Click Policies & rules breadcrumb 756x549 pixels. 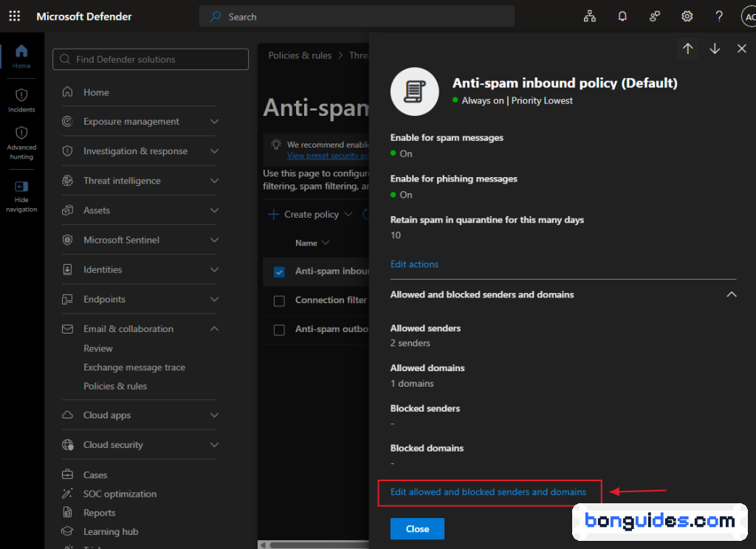click(300, 55)
